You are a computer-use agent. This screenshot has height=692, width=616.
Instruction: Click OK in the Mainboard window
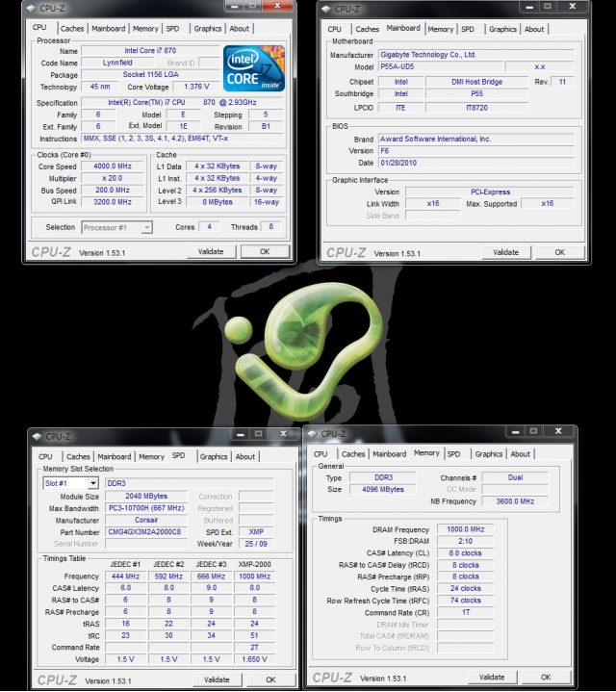[559, 252]
